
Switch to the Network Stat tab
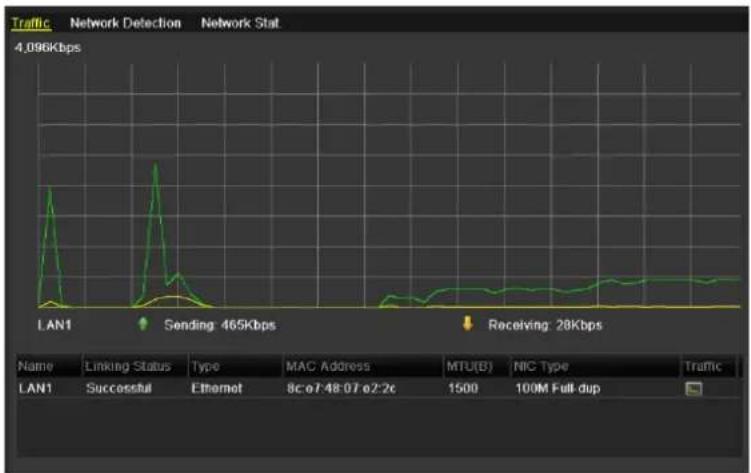240,23
